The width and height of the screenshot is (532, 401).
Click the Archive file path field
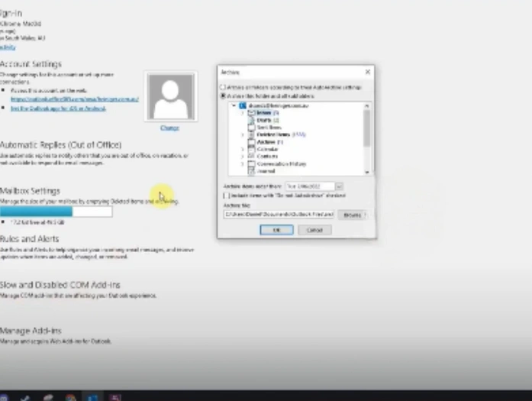tap(279, 215)
